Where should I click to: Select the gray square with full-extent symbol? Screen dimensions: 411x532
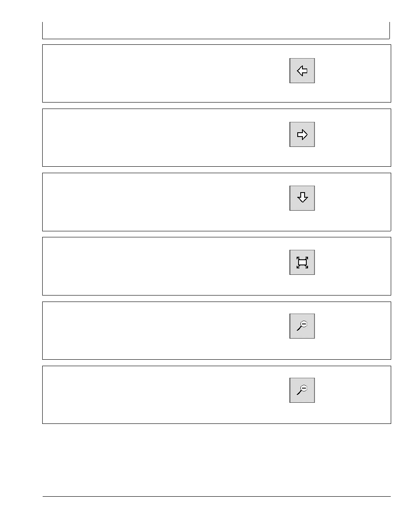coord(302,262)
